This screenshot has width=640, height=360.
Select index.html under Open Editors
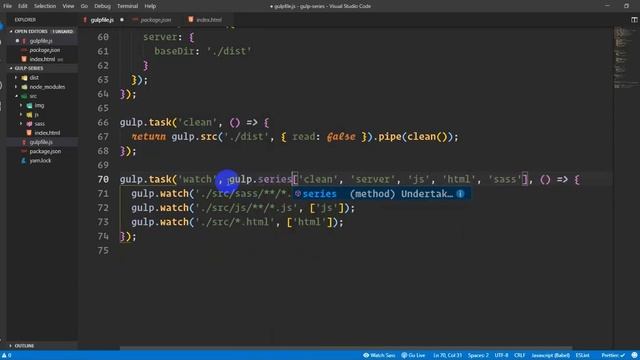coord(41,59)
